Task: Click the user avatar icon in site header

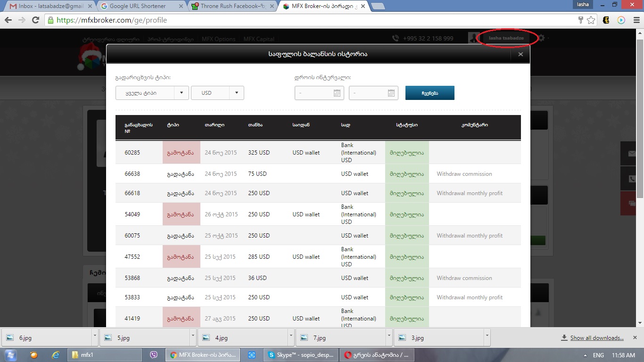Action: [474, 38]
